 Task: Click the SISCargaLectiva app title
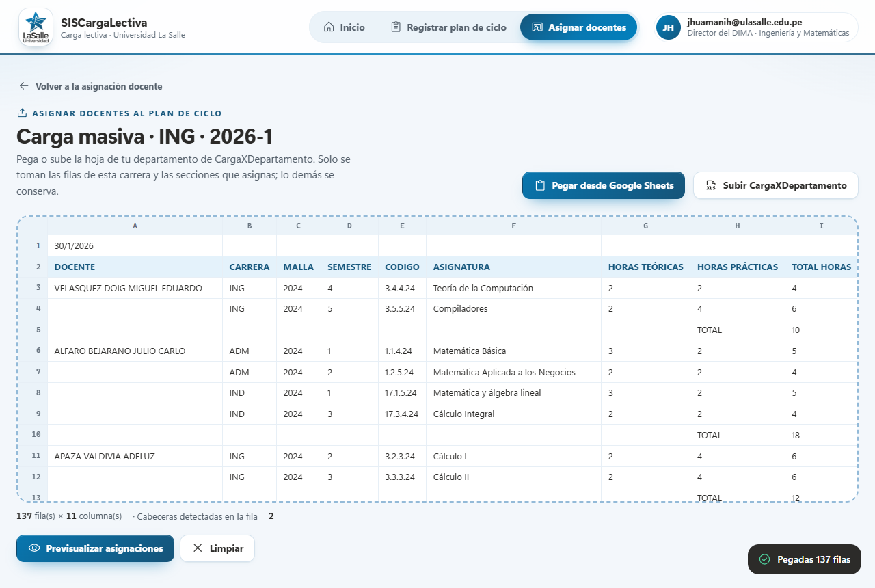click(x=104, y=23)
